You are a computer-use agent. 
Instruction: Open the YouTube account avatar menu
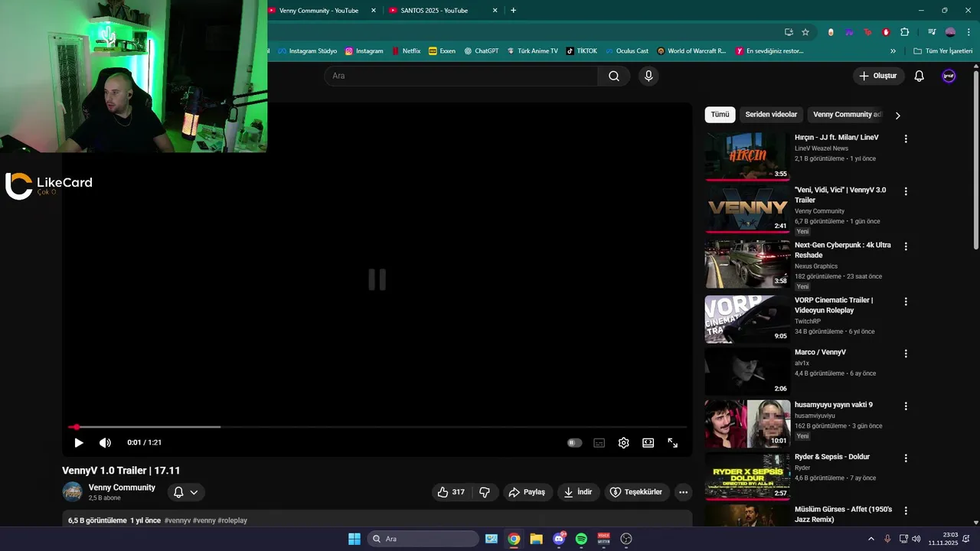(x=949, y=76)
